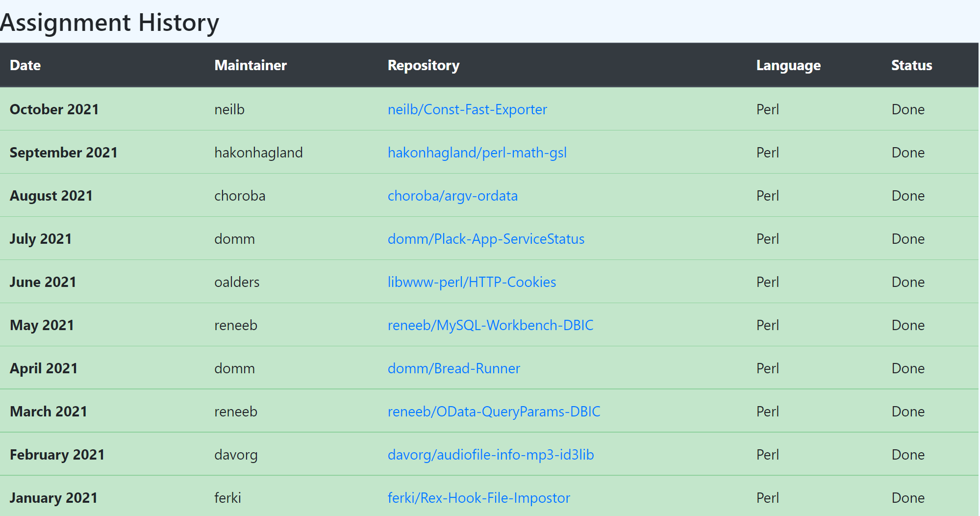Click Done status in March 2021 row
Screen dimensions: 980x516
click(908, 412)
